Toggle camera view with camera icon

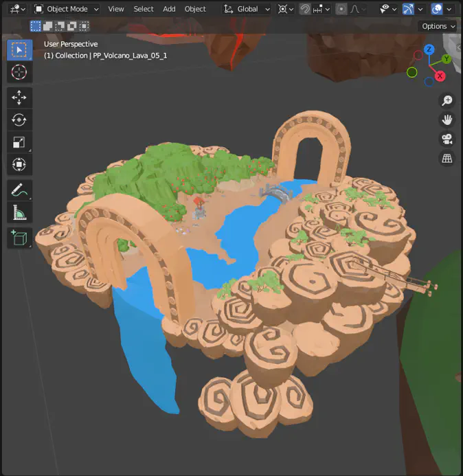pyautogui.click(x=447, y=139)
